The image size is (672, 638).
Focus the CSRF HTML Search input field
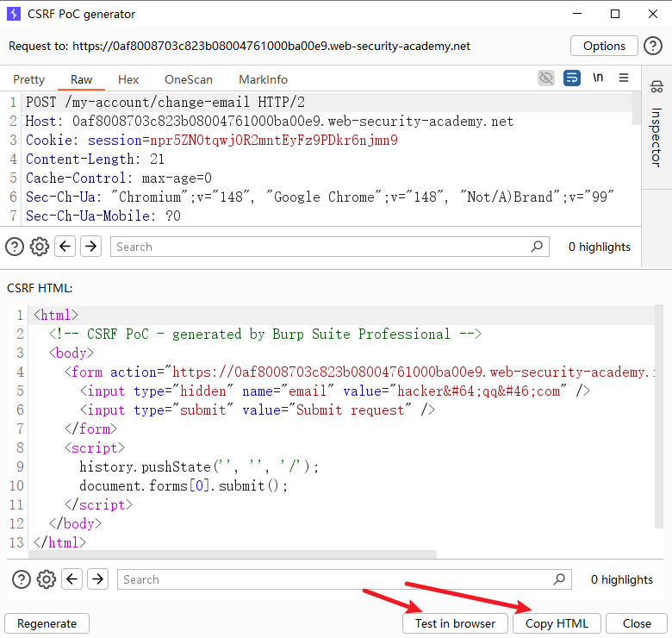(344, 579)
